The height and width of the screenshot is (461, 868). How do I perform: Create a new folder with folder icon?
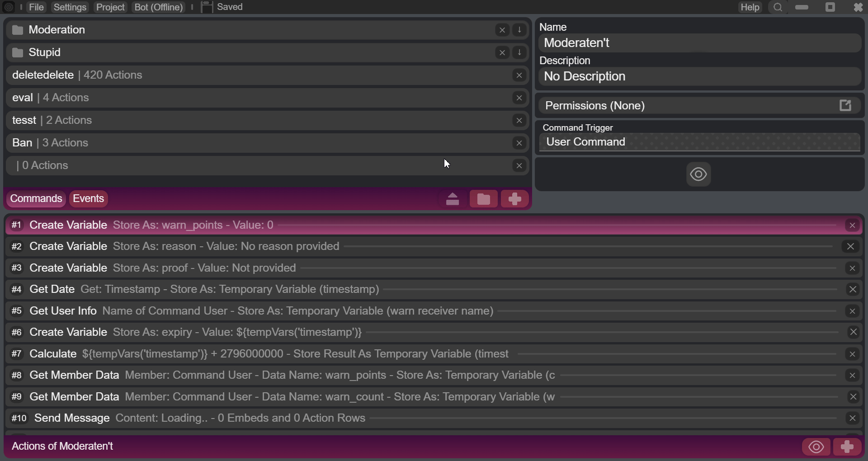484,199
